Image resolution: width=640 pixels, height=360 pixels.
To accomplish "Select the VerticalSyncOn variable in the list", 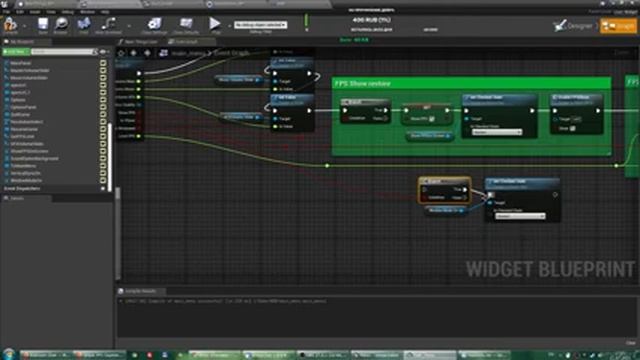I will [26, 173].
